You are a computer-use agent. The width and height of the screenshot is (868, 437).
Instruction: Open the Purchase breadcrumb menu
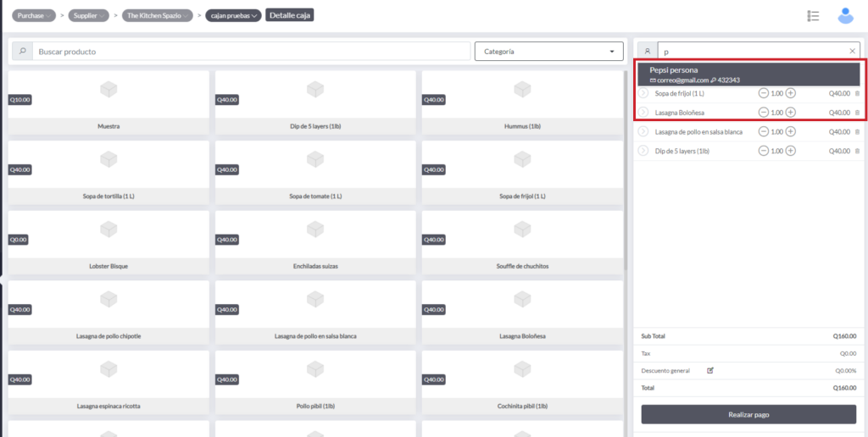(34, 16)
